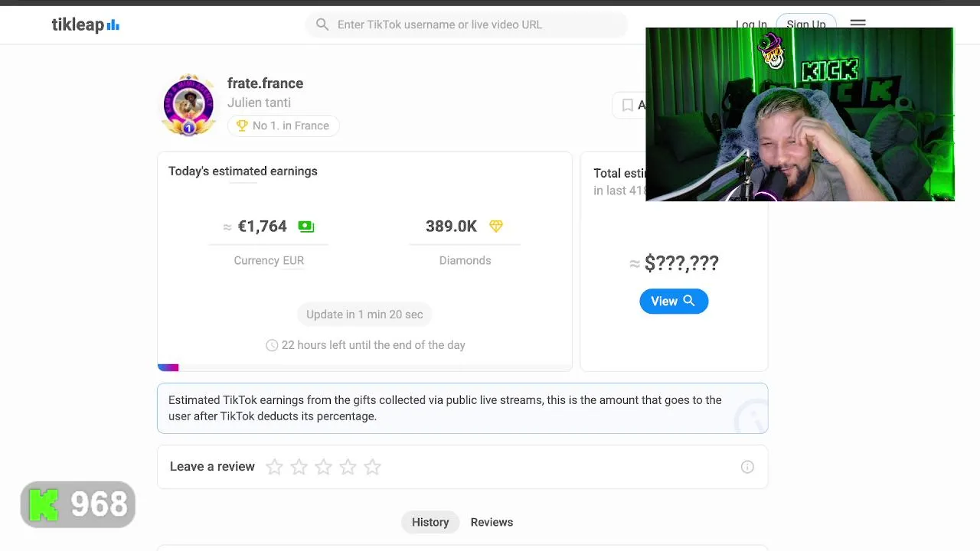Click the Leave a review label
980x551 pixels.
212,466
